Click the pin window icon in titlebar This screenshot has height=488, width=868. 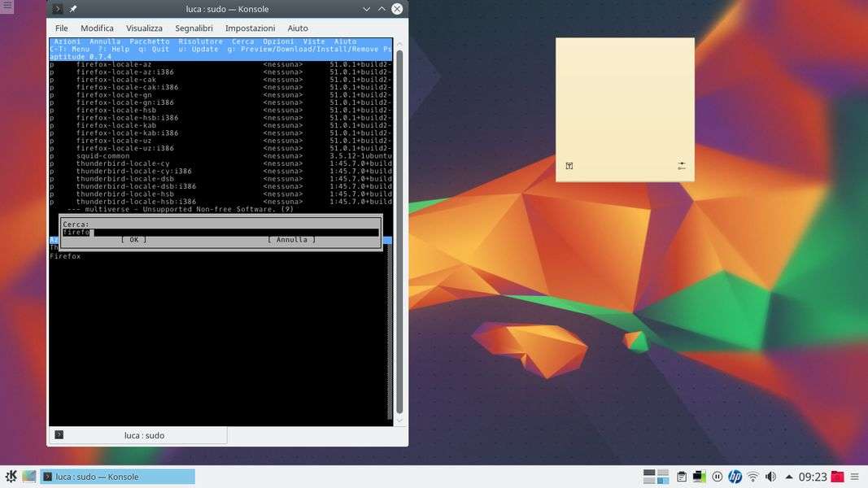pyautogui.click(x=73, y=9)
